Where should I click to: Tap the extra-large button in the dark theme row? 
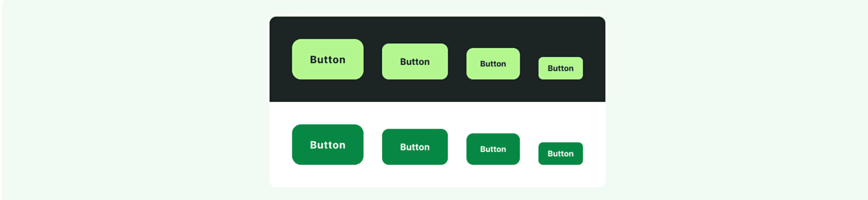pos(328,59)
